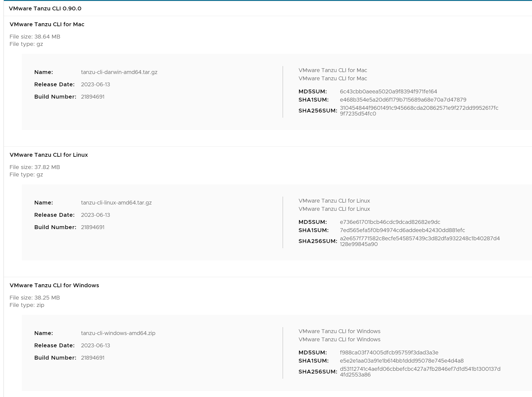
Task: Click the Linux MD5SUM hash value
Action: [390, 222]
